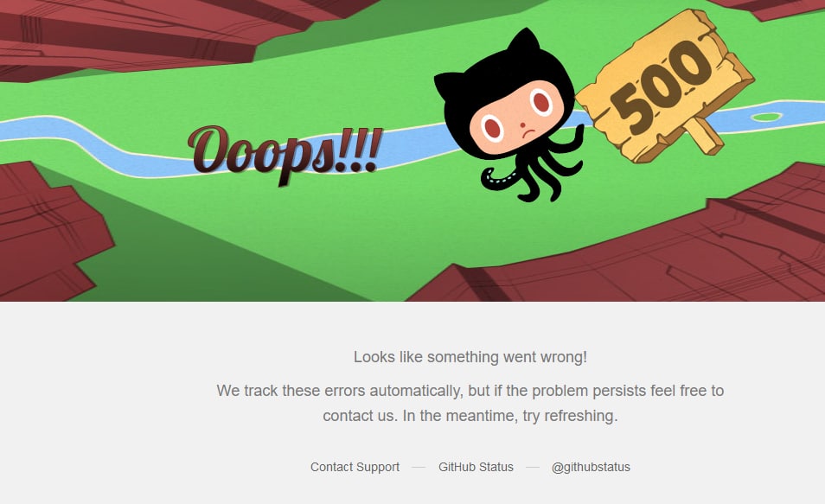Click the Octocat mascot's face
This screenshot has width=825, height=504.
point(515,118)
